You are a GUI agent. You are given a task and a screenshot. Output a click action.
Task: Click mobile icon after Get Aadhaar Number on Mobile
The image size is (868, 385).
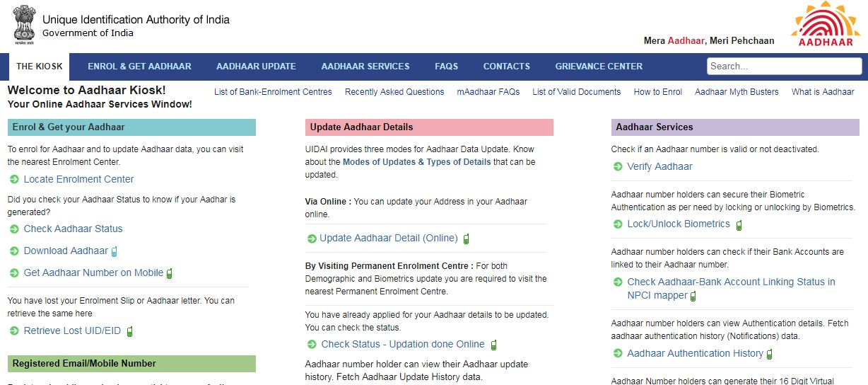170,273
